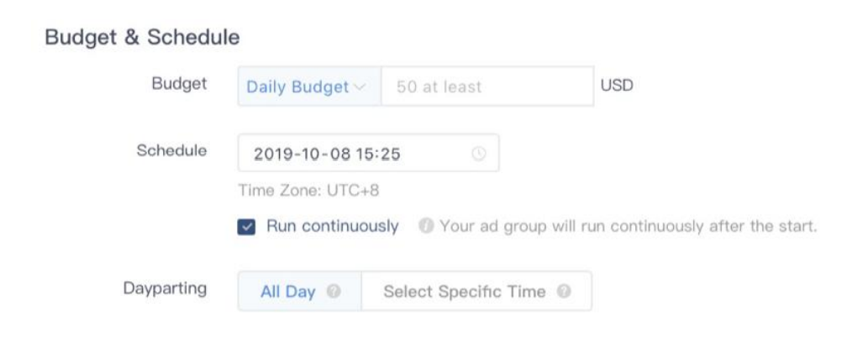Click the 2019-10-08 15:25 date text

[x=327, y=155]
